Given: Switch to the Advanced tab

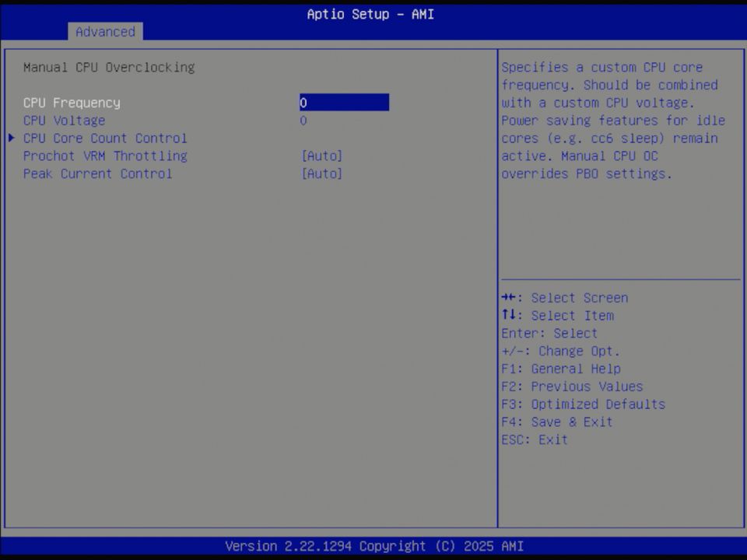Looking at the screenshot, I should [105, 32].
